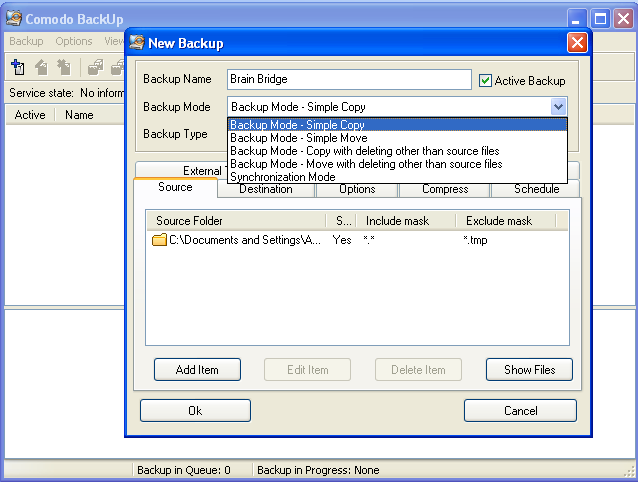The height and width of the screenshot is (482, 638).
Task: Click the Comodo BackUp title bar logo
Action: tap(14, 18)
